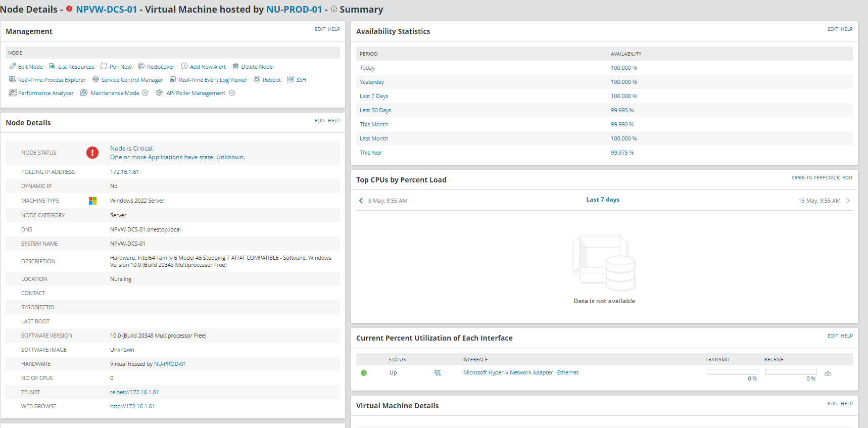Click Edit in the Top CPUs panel
This screenshot has height=428, width=868.
[x=847, y=178]
